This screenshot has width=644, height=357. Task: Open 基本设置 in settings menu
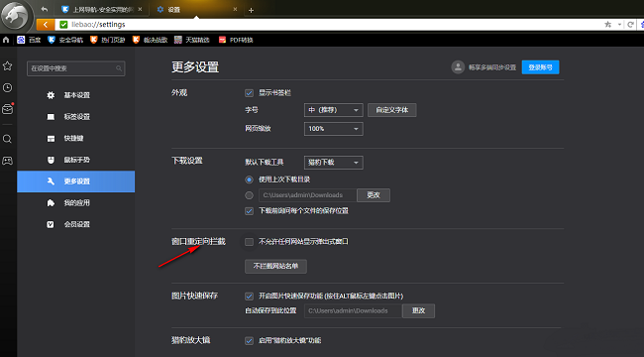point(76,95)
